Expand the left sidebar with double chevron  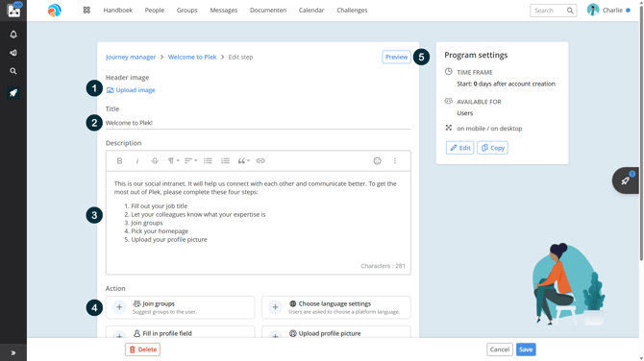click(x=13, y=352)
